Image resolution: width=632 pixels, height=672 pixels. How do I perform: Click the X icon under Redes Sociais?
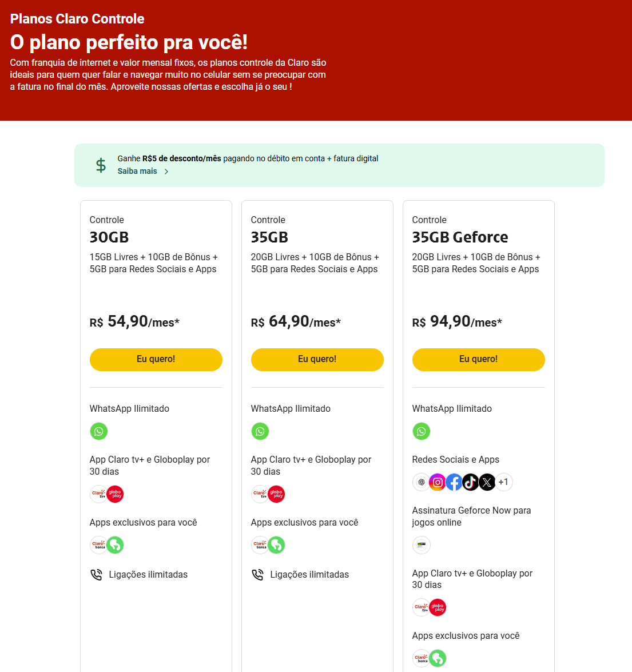(x=487, y=482)
